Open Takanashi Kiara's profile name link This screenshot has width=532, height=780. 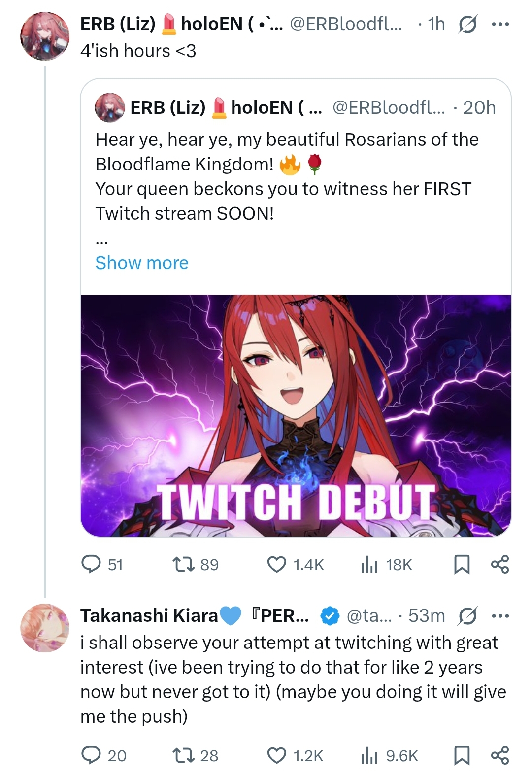tap(149, 615)
